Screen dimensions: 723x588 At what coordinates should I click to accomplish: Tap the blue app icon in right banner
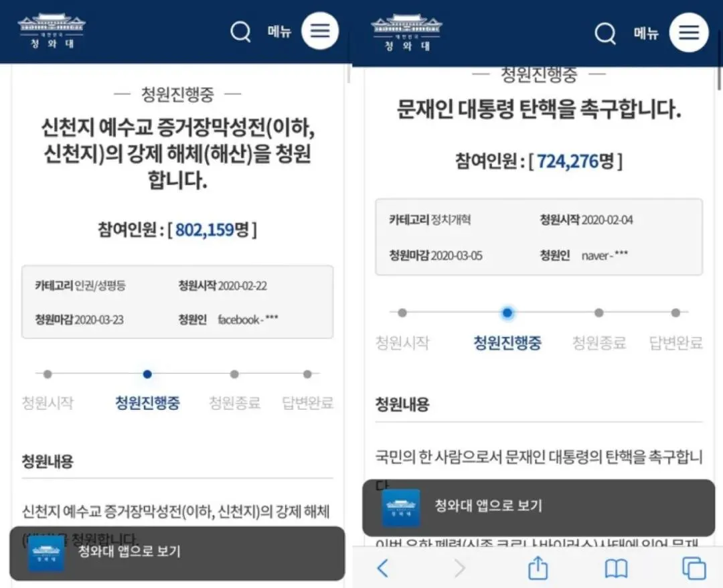401,508
